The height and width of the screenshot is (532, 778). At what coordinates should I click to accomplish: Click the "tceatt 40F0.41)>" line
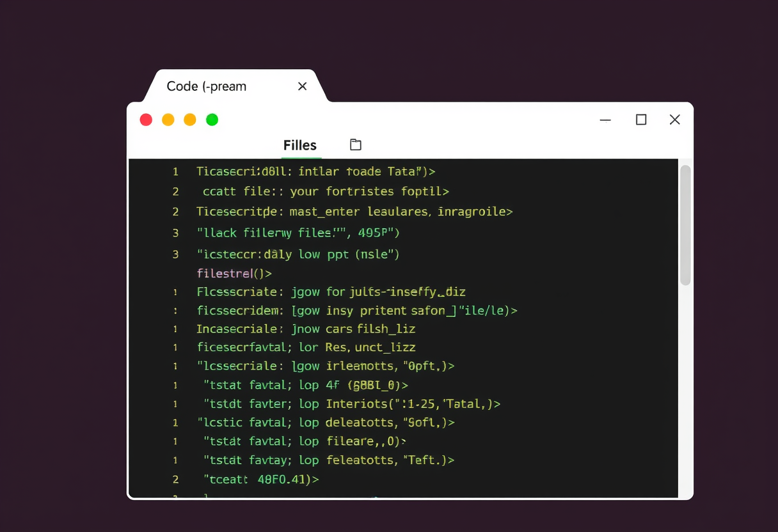point(261,479)
